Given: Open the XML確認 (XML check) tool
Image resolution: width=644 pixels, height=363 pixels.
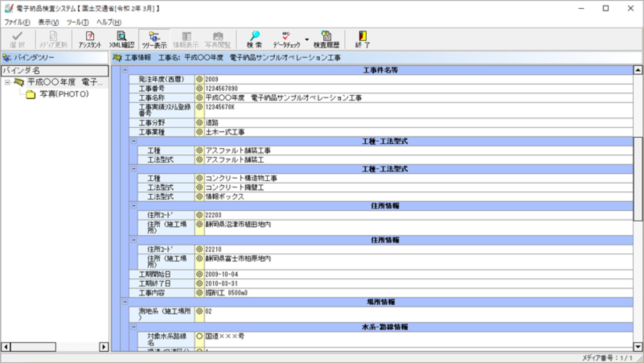Looking at the screenshot, I should pyautogui.click(x=121, y=39).
